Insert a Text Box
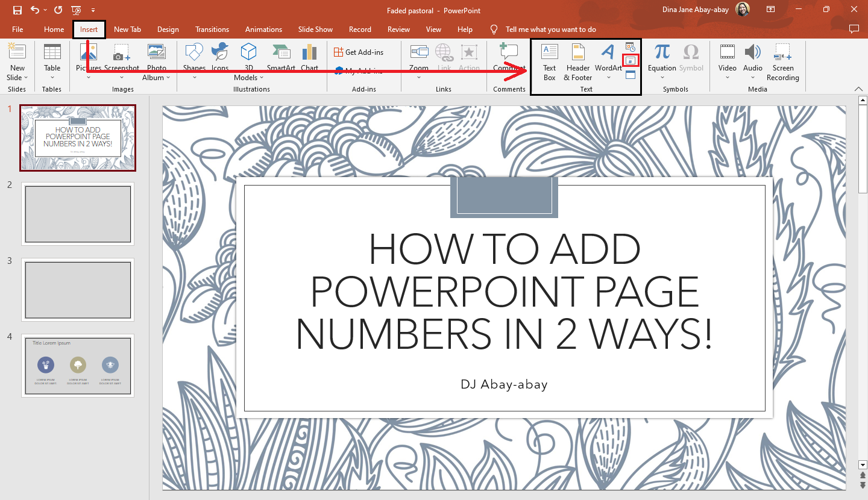 pos(549,62)
